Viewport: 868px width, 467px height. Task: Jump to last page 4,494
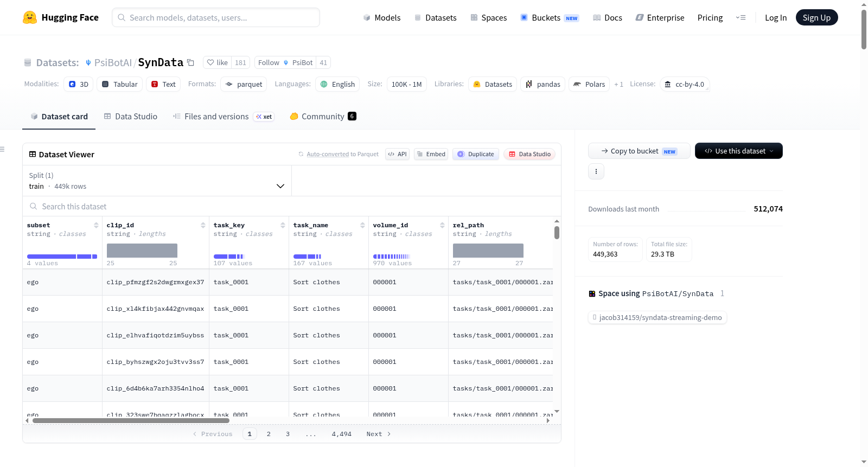pyautogui.click(x=342, y=434)
